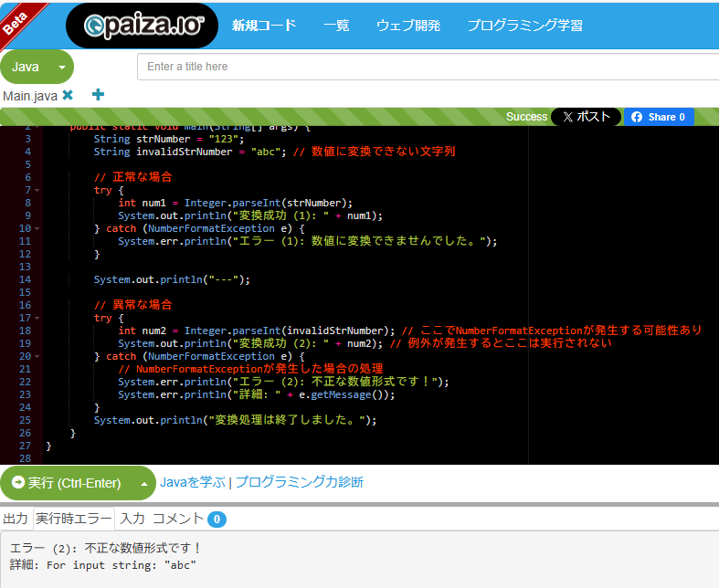Open the 一覧 menu item
719x588 pixels.
click(336, 26)
